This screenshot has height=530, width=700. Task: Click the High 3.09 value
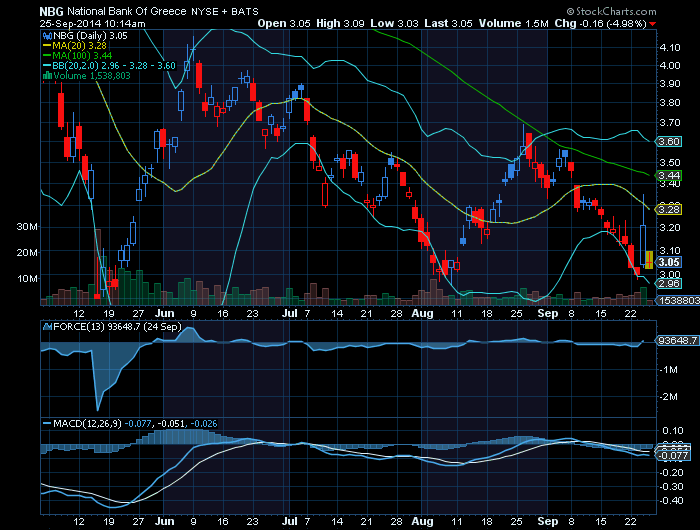click(x=340, y=23)
